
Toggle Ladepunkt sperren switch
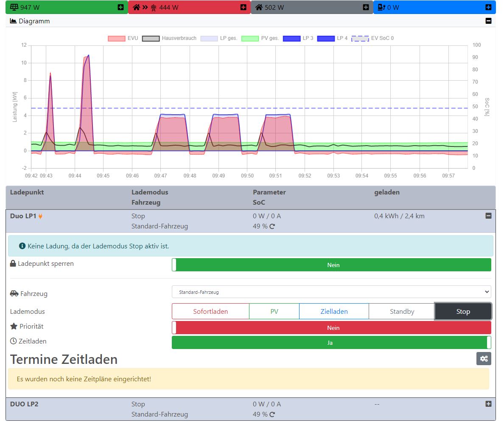point(331,265)
